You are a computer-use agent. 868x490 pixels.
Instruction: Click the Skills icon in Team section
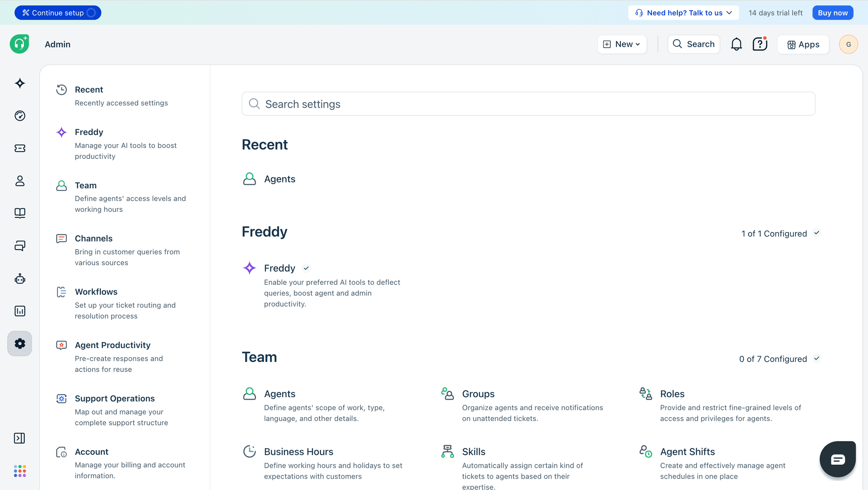[x=447, y=451]
